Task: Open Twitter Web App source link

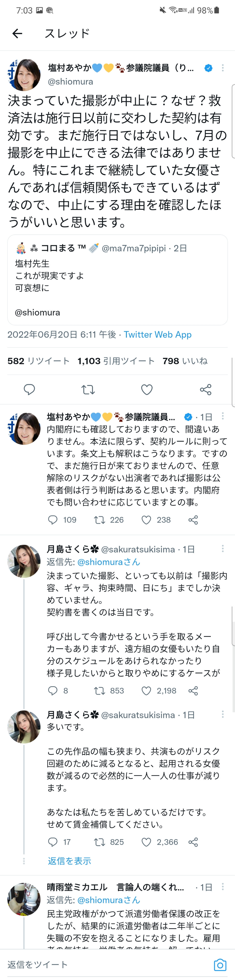Action: pyautogui.click(x=157, y=334)
